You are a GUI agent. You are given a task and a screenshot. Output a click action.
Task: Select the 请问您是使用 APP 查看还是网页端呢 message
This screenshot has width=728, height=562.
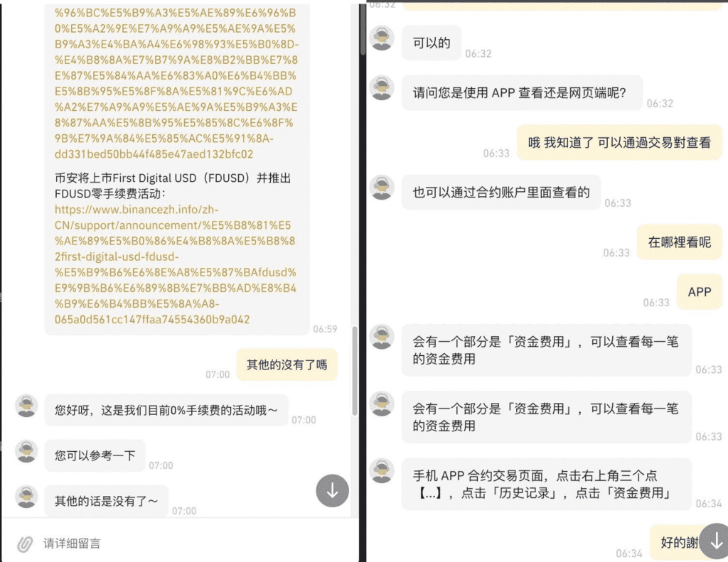point(522,93)
